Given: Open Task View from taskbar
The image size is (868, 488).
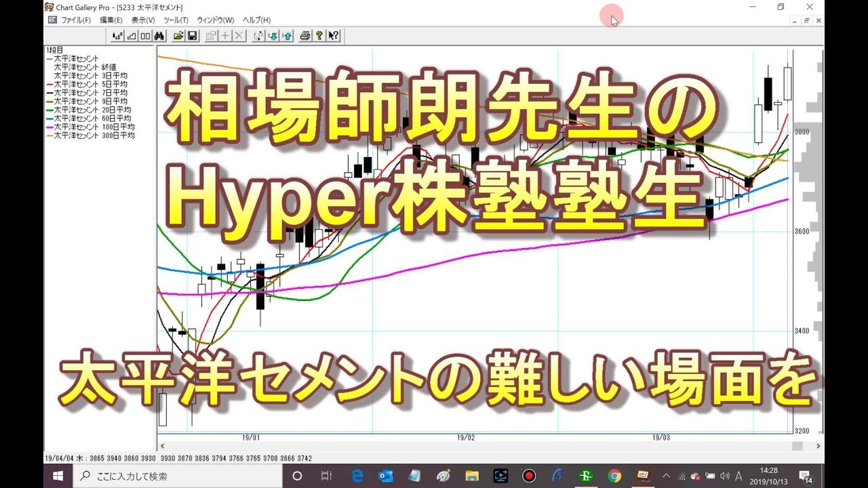Looking at the screenshot, I should coord(326,476).
